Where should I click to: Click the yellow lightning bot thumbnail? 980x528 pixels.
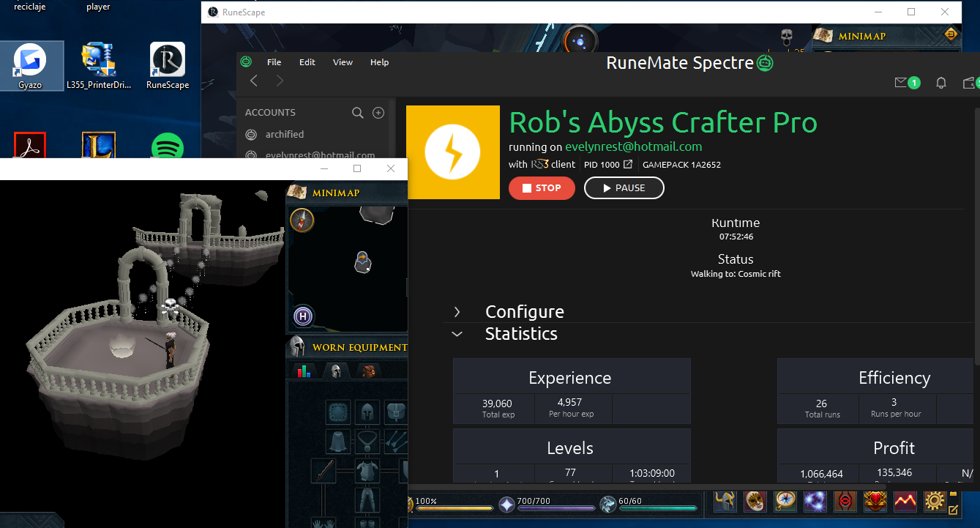(x=452, y=152)
